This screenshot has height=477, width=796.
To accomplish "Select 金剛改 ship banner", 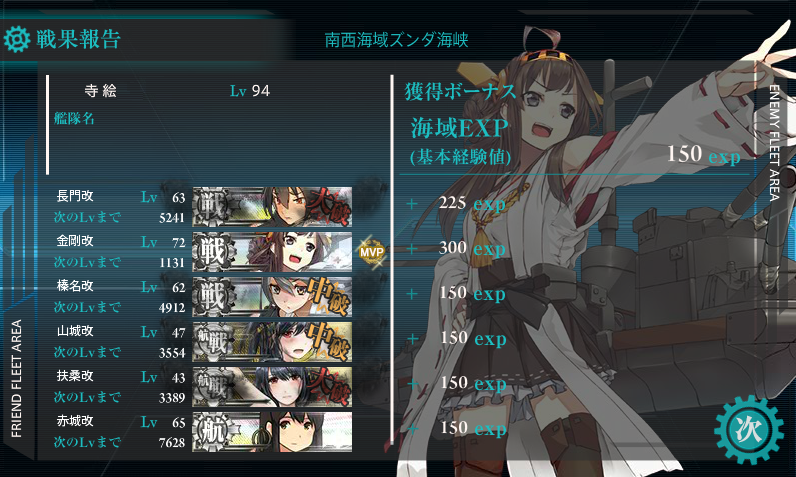I will click(272, 252).
